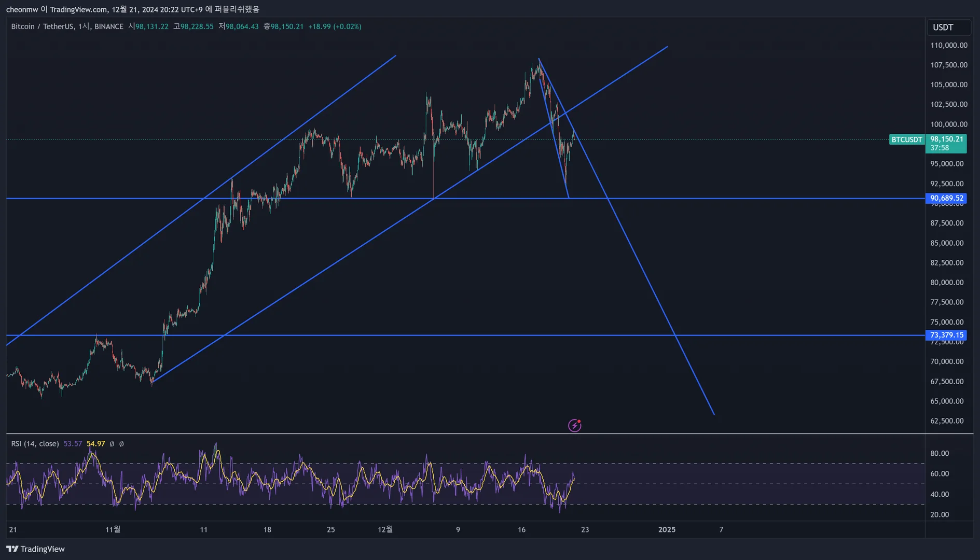Click the BTCUSDT symbol price label

[x=907, y=139]
